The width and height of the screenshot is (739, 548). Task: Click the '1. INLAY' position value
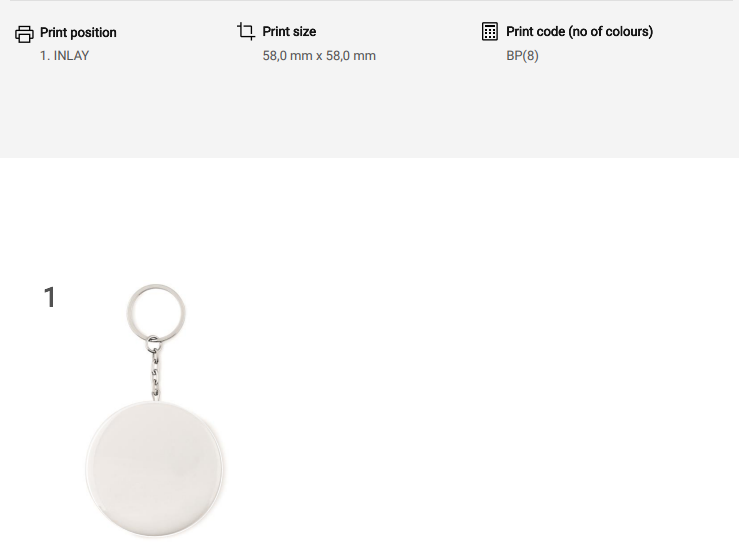click(x=64, y=56)
